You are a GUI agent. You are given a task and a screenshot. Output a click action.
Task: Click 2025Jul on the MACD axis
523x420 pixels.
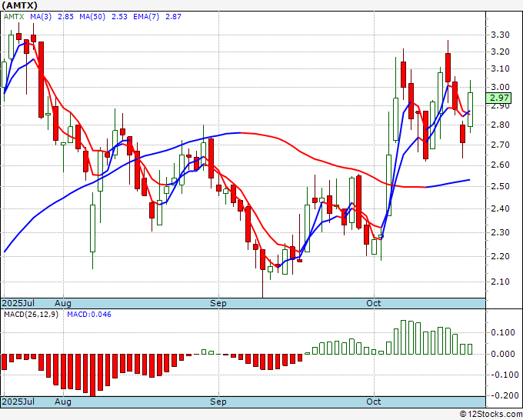tap(18, 402)
